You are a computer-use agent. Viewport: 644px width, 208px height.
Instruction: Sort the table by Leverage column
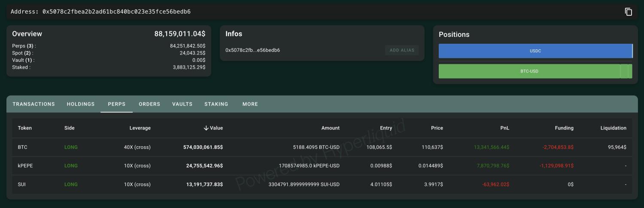click(140, 128)
